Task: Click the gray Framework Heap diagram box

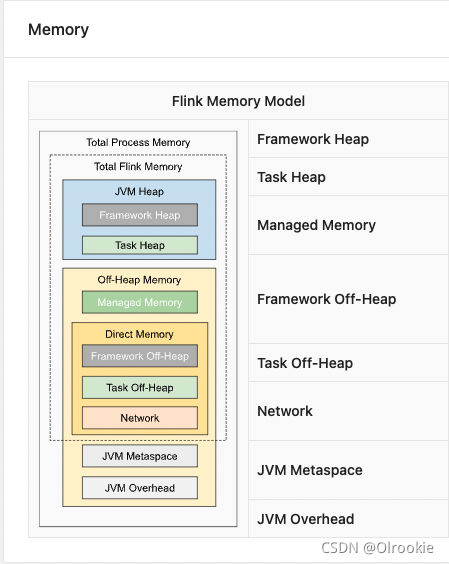Action: 140,215
